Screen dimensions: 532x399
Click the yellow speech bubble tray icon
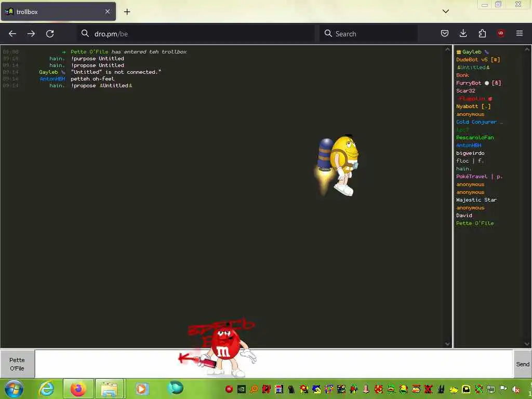pyautogui.click(x=466, y=389)
